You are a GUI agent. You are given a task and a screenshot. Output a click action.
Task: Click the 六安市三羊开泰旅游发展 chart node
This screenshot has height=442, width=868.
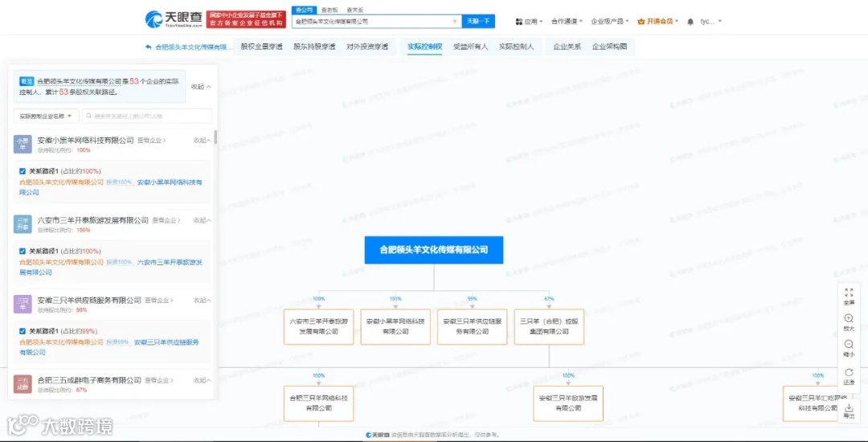tap(318, 326)
